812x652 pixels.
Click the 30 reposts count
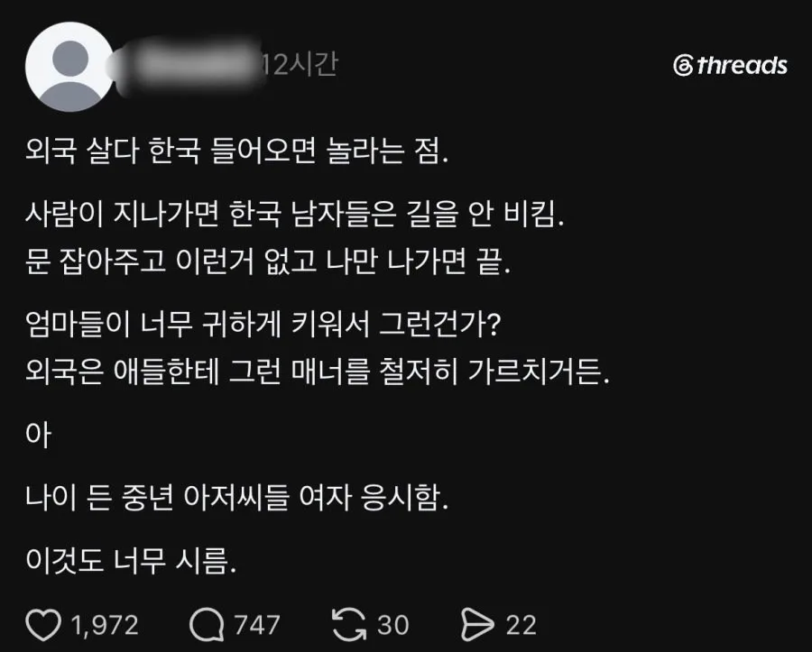(x=392, y=625)
